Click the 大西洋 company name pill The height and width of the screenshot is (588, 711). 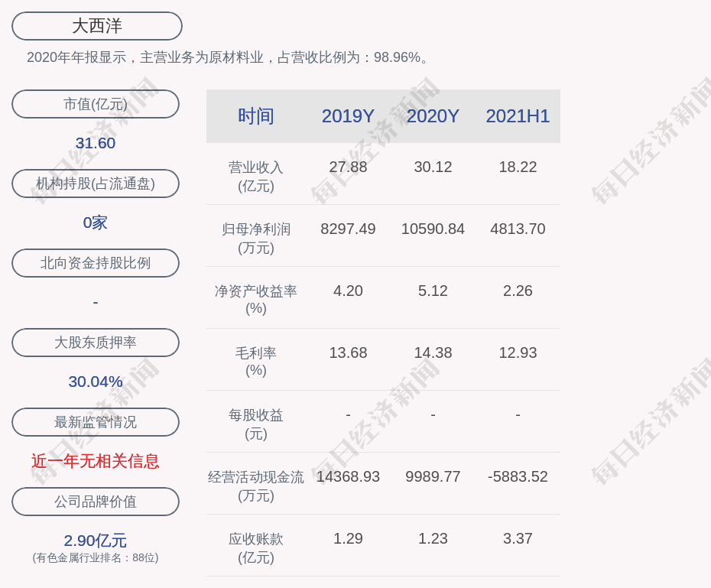coord(97,26)
